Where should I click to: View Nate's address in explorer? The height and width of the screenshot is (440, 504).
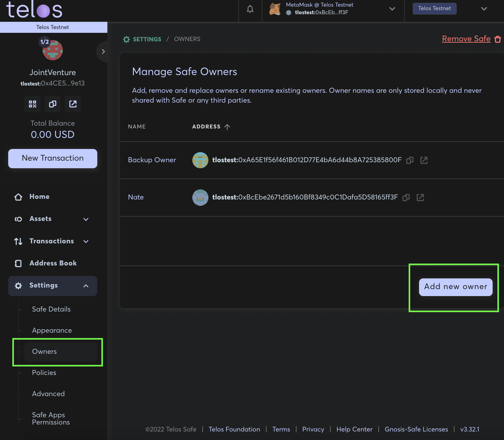tap(420, 198)
